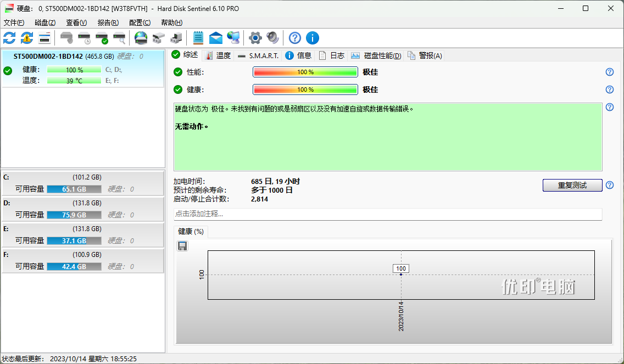Click the disk panel layout toolbar icon
The height and width of the screenshot is (364, 624).
point(44,38)
